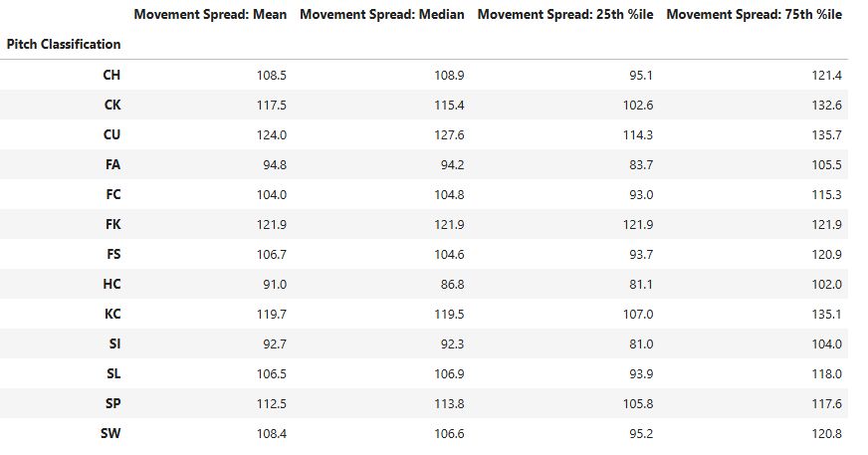The image size is (868, 455).
Task: Select the KC row label
Action: pos(111,314)
